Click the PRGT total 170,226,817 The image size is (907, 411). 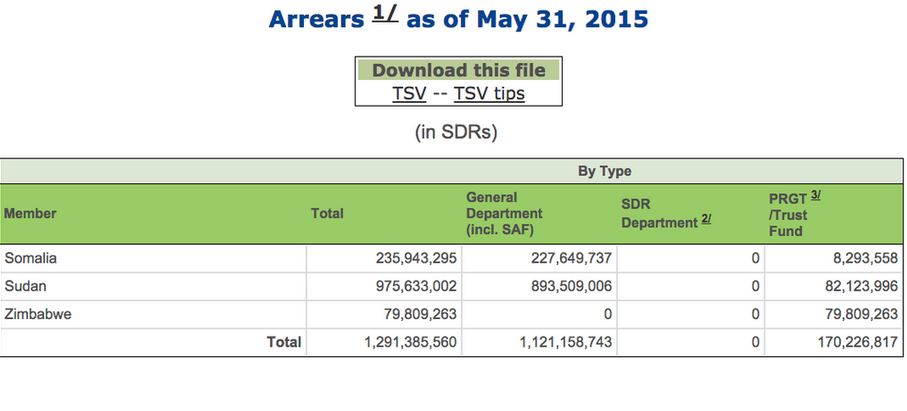pyautogui.click(x=858, y=342)
